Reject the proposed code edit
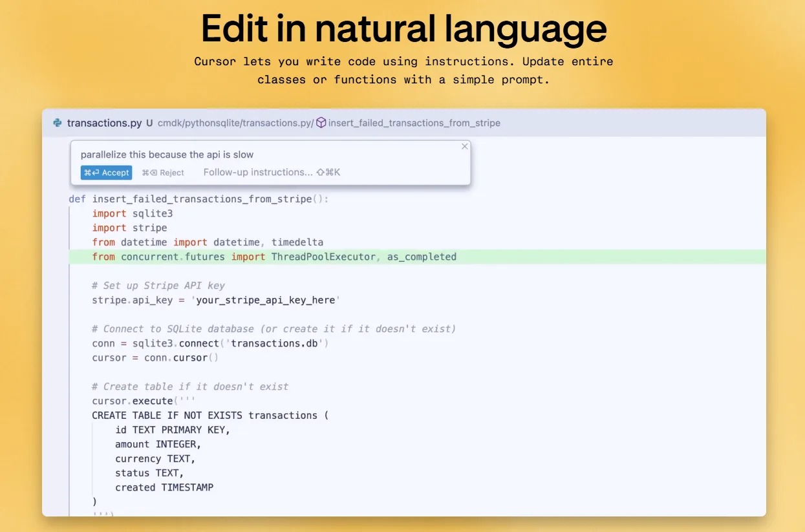The width and height of the screenshot is (805, 532). click(163, 173)
